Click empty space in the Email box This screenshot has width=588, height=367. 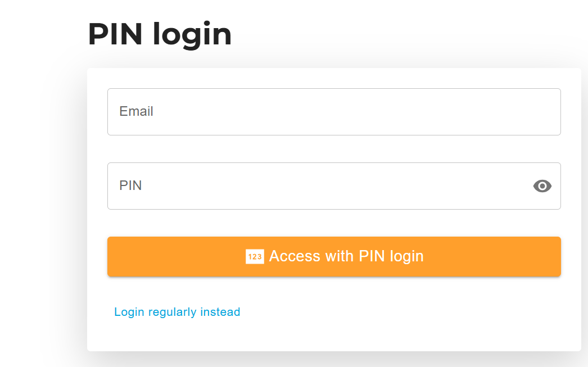(x=356, y=112)
